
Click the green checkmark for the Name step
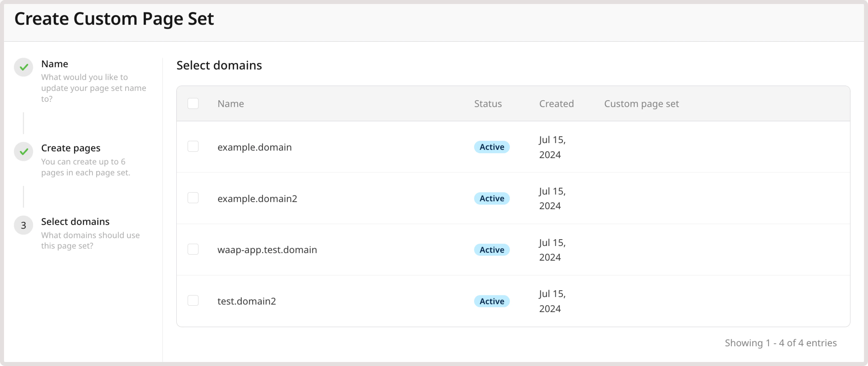(x=23, y=67)
